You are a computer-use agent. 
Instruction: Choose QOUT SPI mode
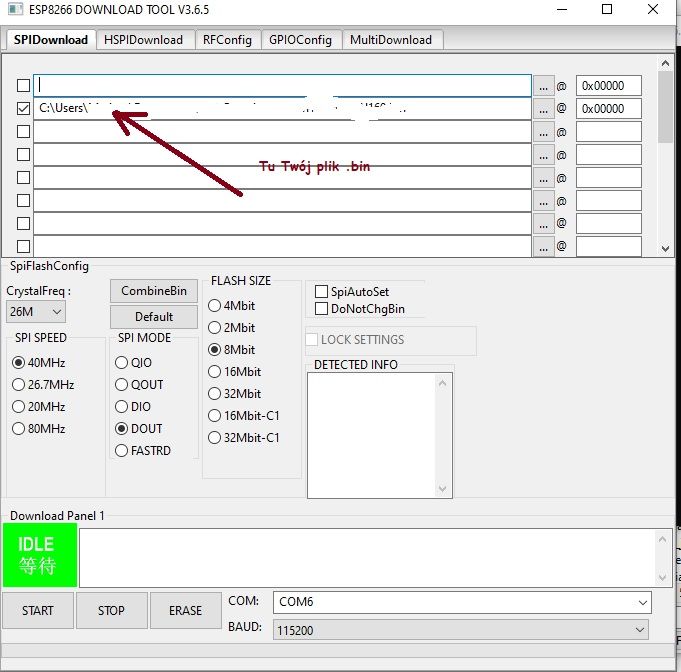tap(139, 385)
